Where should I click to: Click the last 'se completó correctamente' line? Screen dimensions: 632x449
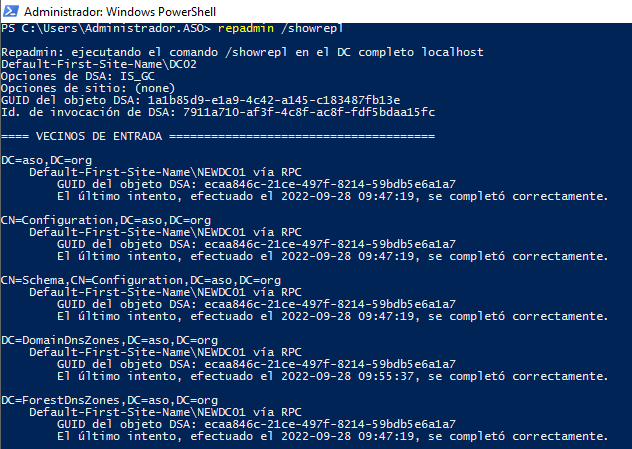coord(330,435)
